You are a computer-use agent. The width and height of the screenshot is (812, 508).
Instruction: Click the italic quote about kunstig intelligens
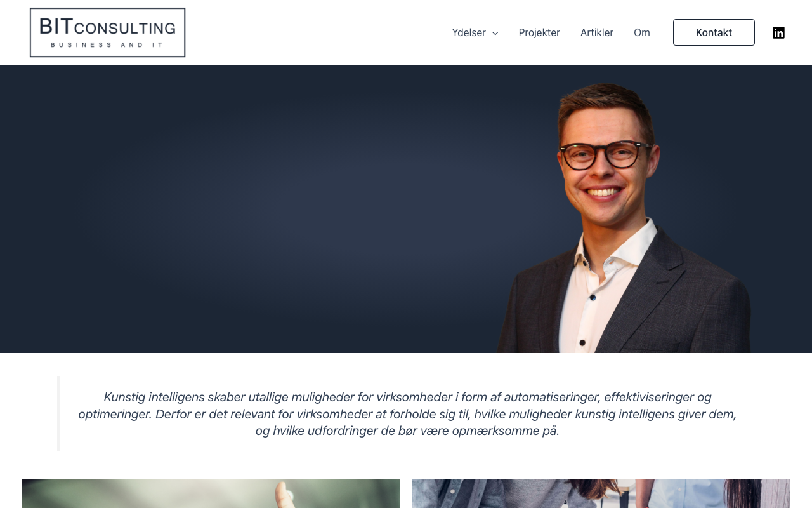407,414
